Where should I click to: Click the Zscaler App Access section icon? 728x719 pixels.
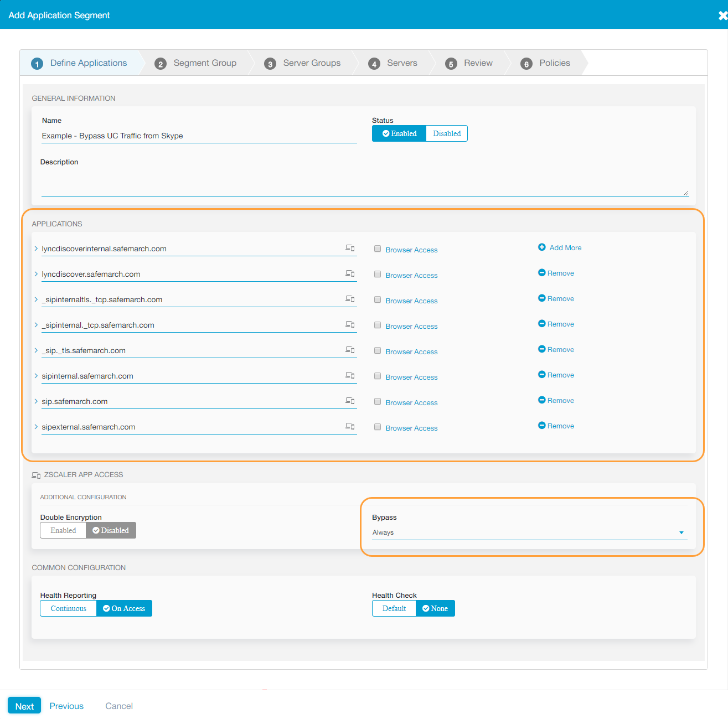pyautogui.click(x=36, y=475)
